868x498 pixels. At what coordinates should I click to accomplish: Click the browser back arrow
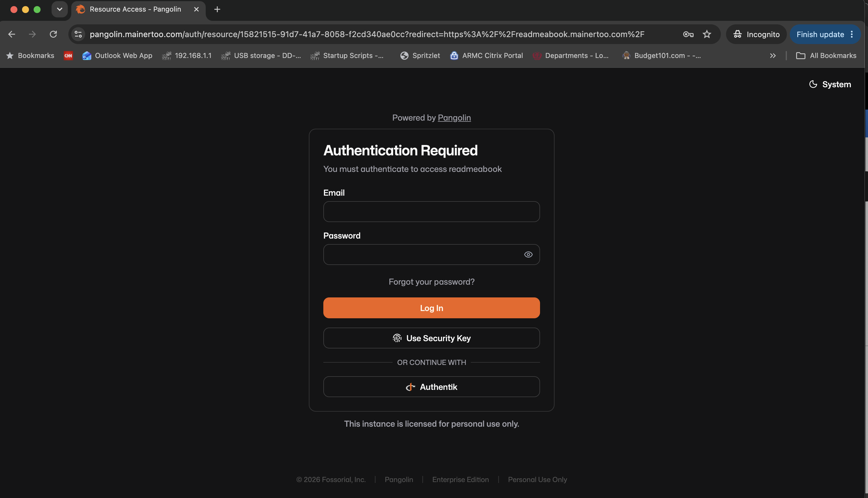[x=12, y=34]
